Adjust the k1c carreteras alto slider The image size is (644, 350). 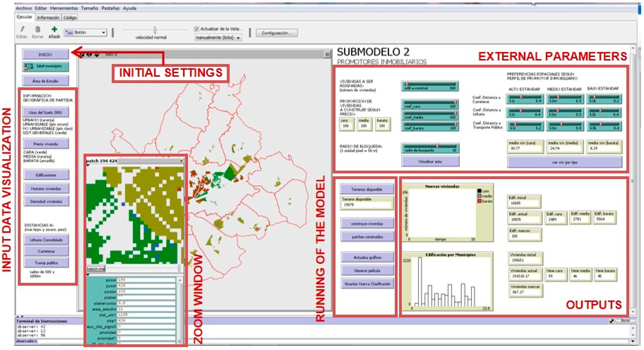pos(525,99)
